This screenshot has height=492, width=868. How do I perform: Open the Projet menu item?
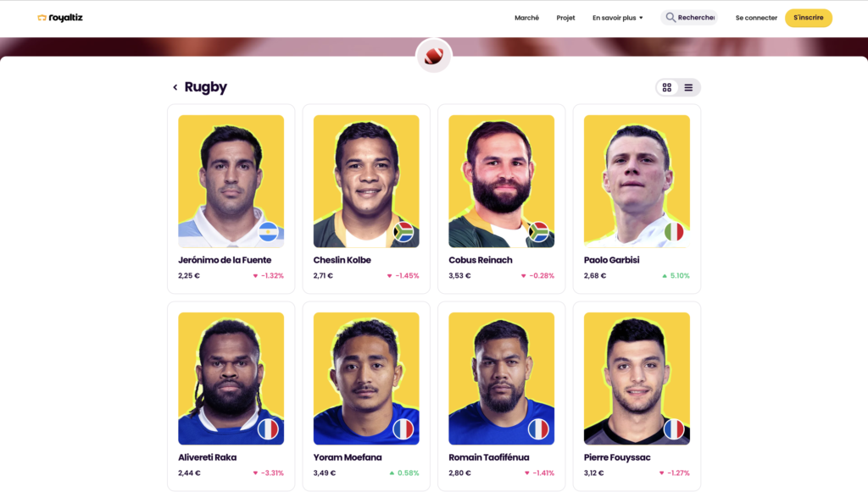pos(565,18)
